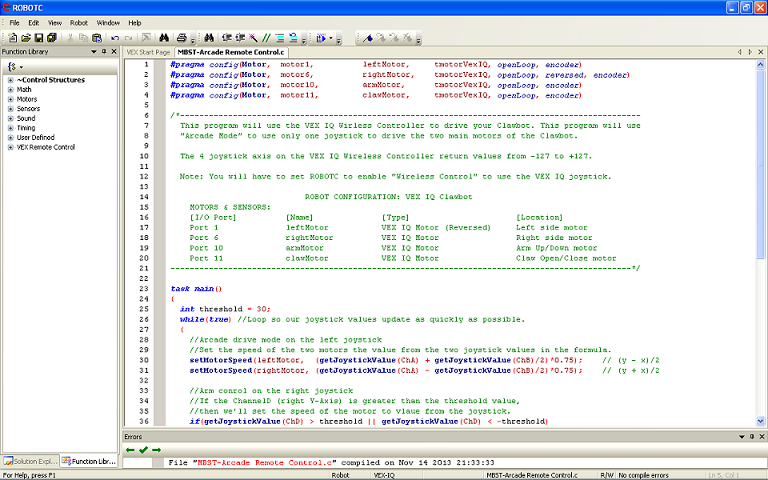Click 'No compile errors' in status bar

pos(643,475)
